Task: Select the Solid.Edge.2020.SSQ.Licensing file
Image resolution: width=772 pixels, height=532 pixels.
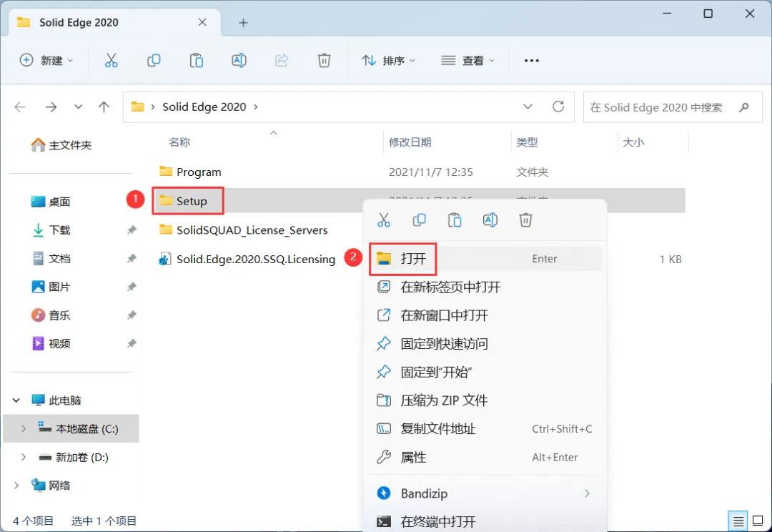Action: [x=247, y=259]
